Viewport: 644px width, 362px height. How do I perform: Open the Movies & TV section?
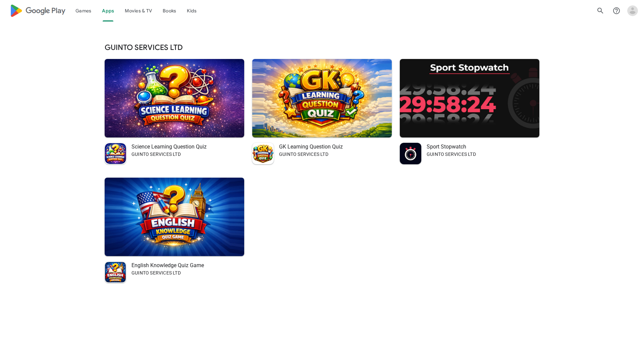138,11
